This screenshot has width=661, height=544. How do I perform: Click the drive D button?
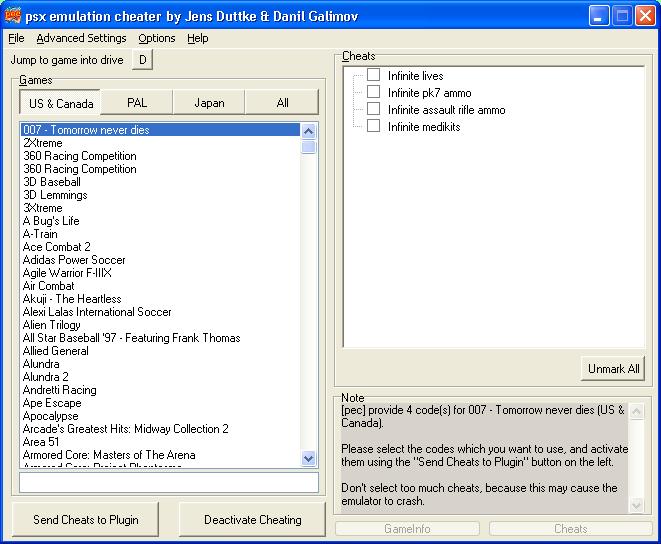pyautogui.click(x=142, y=60)
